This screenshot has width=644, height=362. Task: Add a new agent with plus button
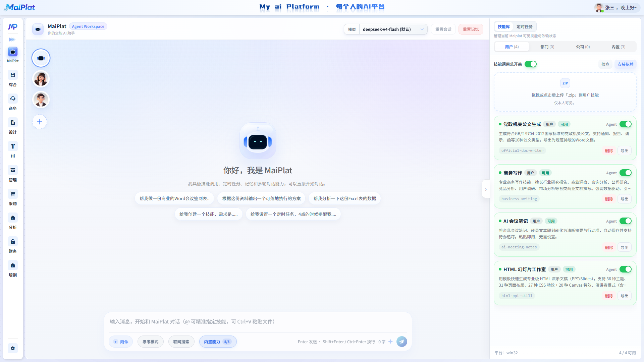(40, 122)
